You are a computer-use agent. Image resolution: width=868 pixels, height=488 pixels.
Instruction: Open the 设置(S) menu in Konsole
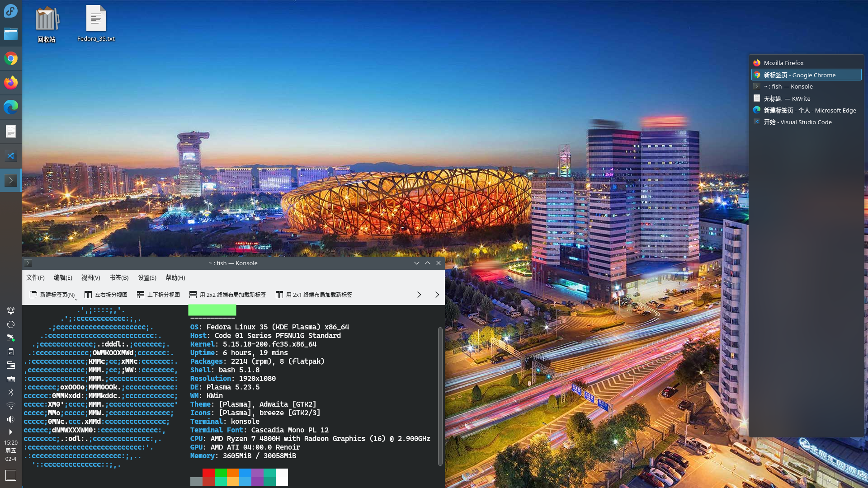point(146,277)
